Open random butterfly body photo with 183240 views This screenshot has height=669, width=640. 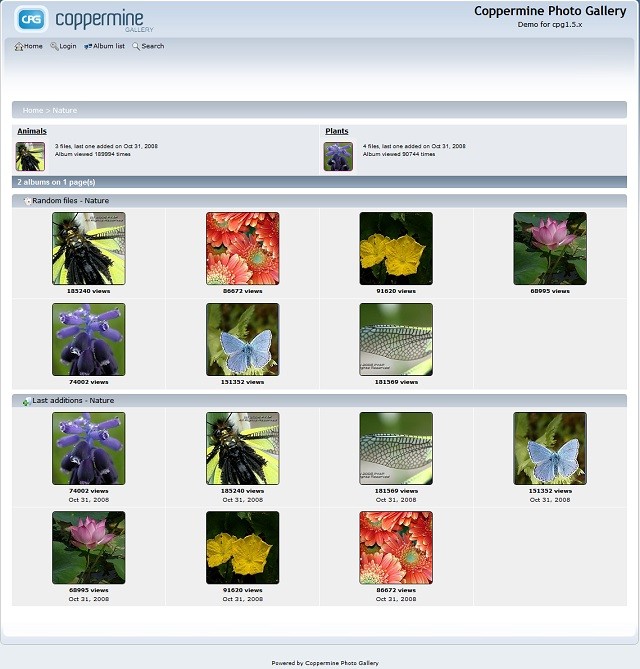89,248
